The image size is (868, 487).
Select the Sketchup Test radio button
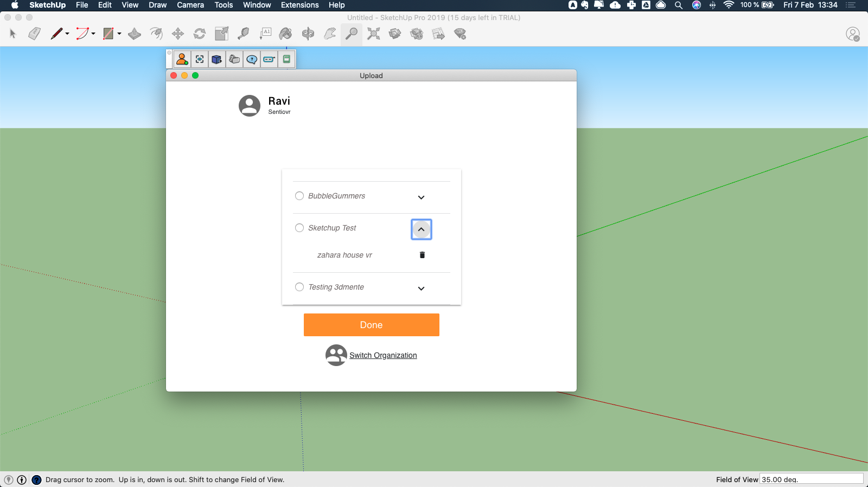(299, 228)
